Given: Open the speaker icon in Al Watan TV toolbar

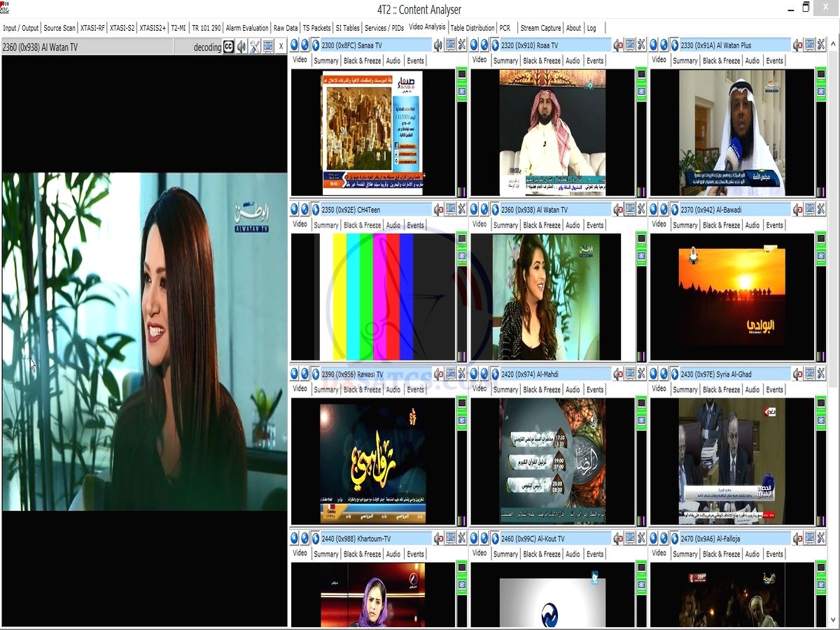Looking at the screenshot, I should pos(241,46).
